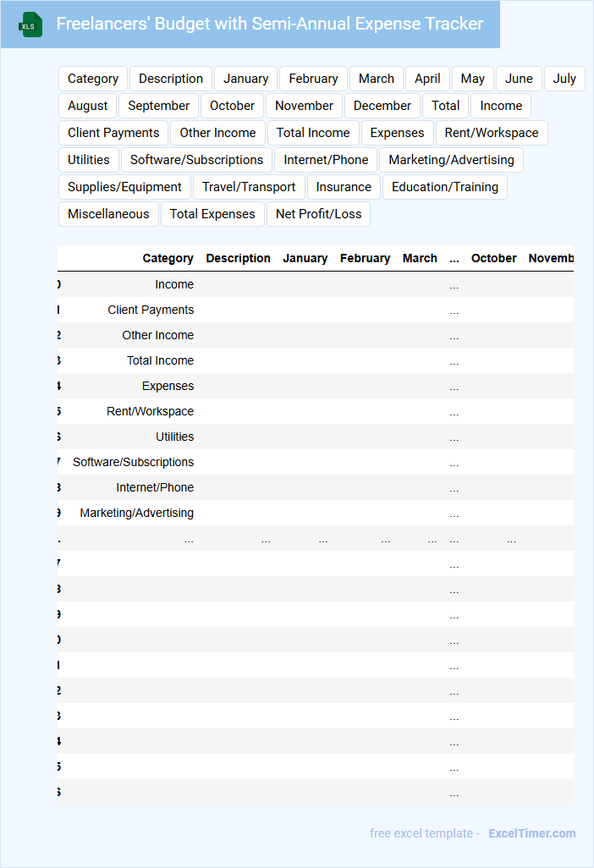Screen dimensions: 594x868
Task: Click the green XLS file icon
Action: [30, 25]
